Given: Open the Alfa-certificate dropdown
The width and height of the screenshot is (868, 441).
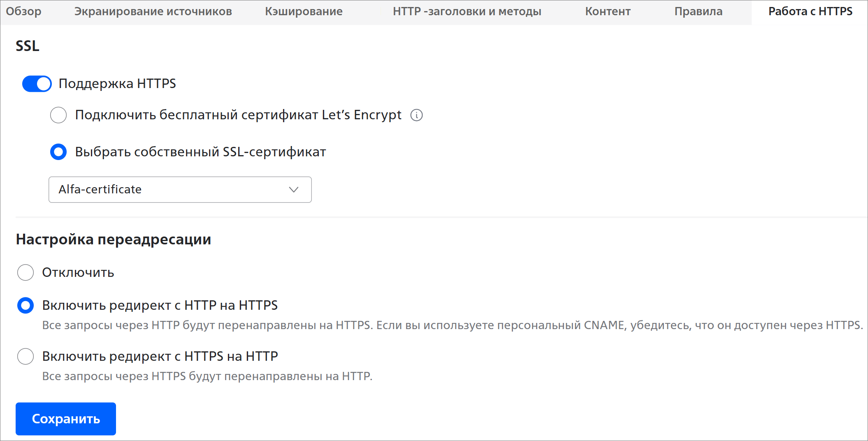Looking at the screenshot, I should 180,190.
